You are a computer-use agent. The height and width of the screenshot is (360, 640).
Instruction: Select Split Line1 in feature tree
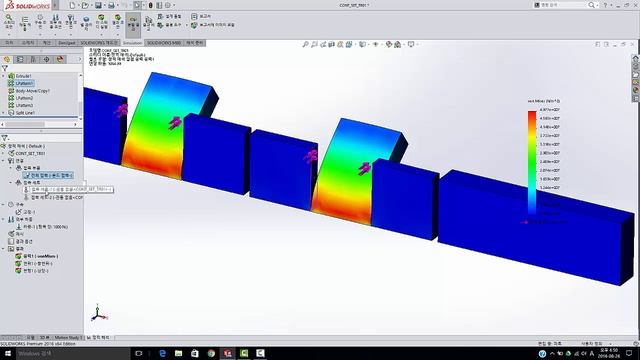click(x=25, y=113)
